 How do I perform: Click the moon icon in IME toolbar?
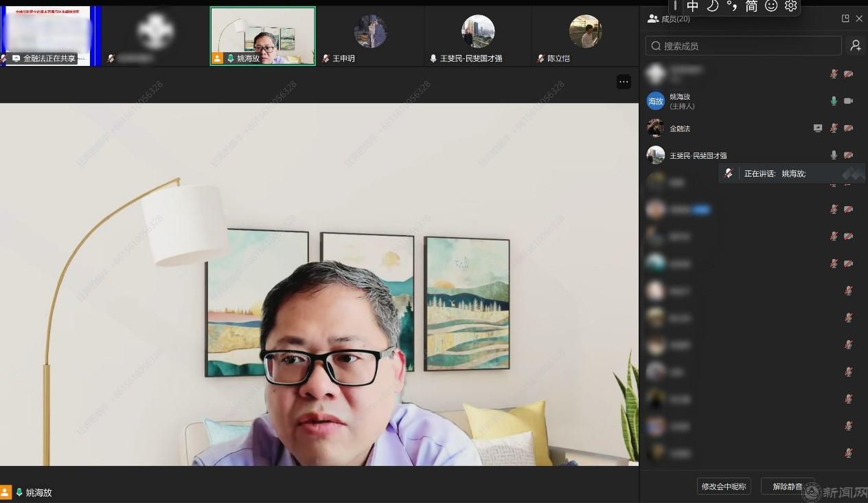[x=712, y=6]
